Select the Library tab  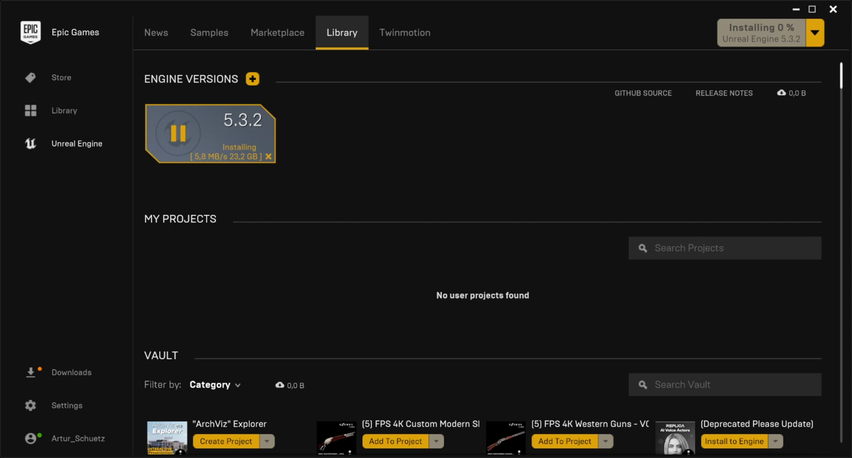coord(342,33)
